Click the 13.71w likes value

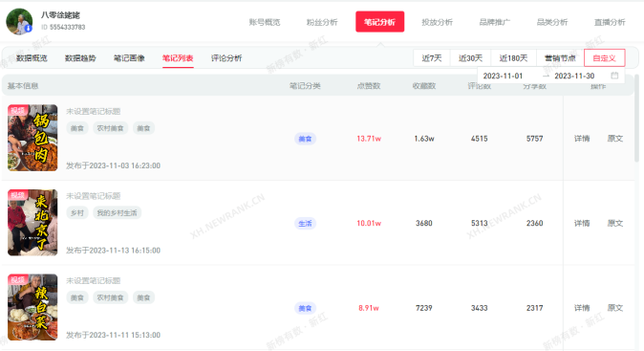[369, 139]
